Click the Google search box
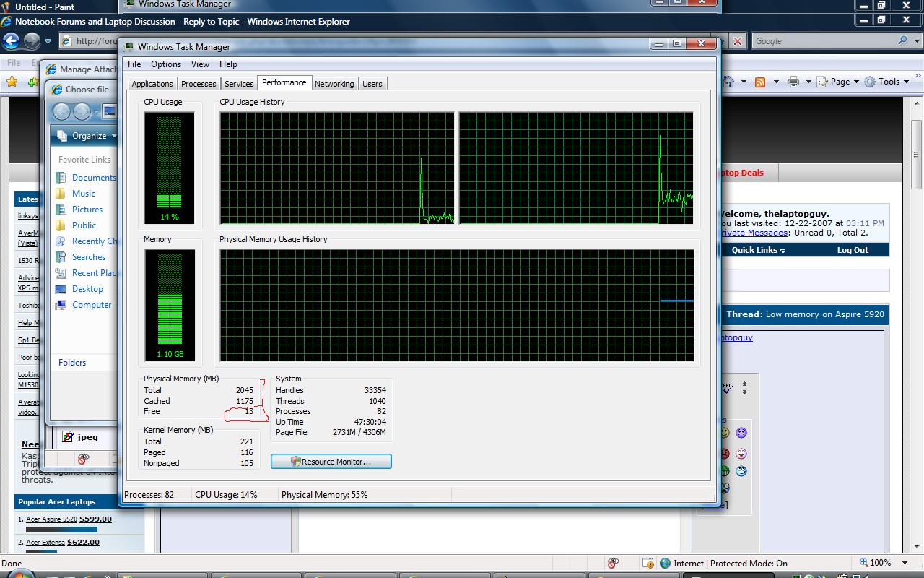This screenshot has width=924, height=578. 823,41
